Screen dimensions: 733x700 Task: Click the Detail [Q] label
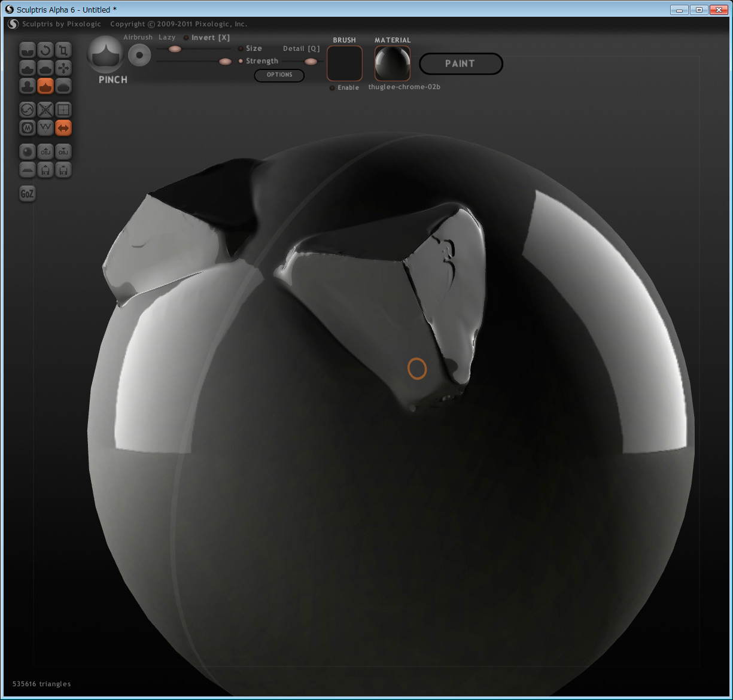pos(302,48)
